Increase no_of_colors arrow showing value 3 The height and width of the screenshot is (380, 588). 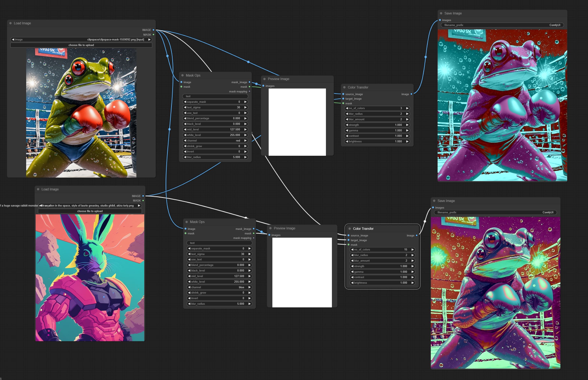(407, 108)
